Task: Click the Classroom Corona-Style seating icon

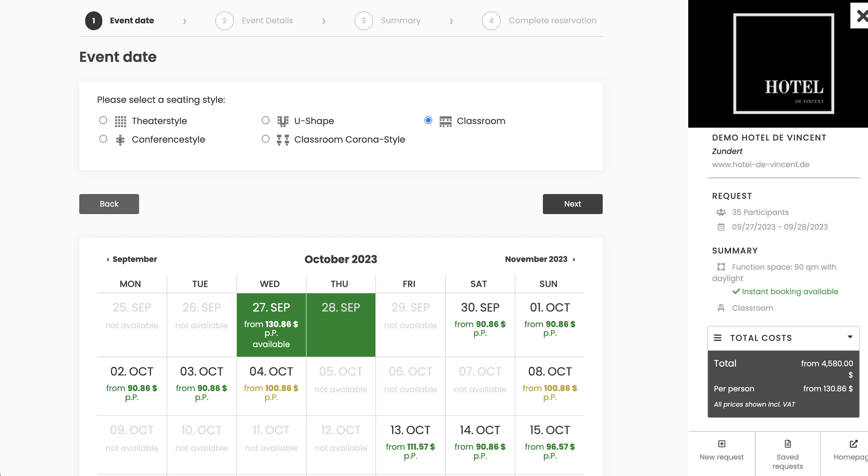Action: (x=283, y=139)
